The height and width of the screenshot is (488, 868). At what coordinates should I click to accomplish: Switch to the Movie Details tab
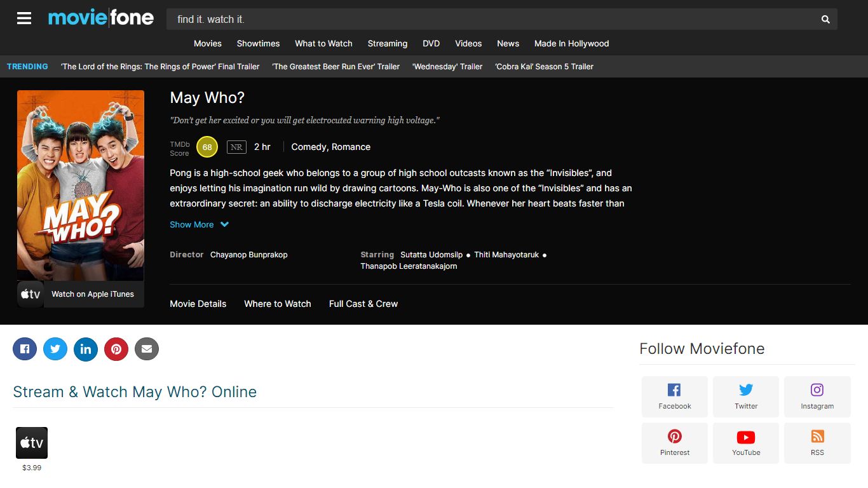(x=198, y=304)
